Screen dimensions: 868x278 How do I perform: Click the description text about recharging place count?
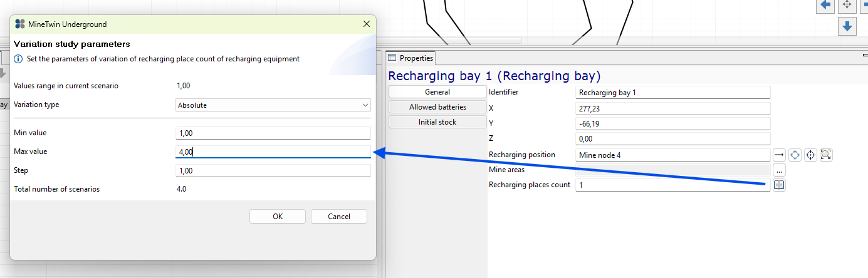click(x=164, y=59)
